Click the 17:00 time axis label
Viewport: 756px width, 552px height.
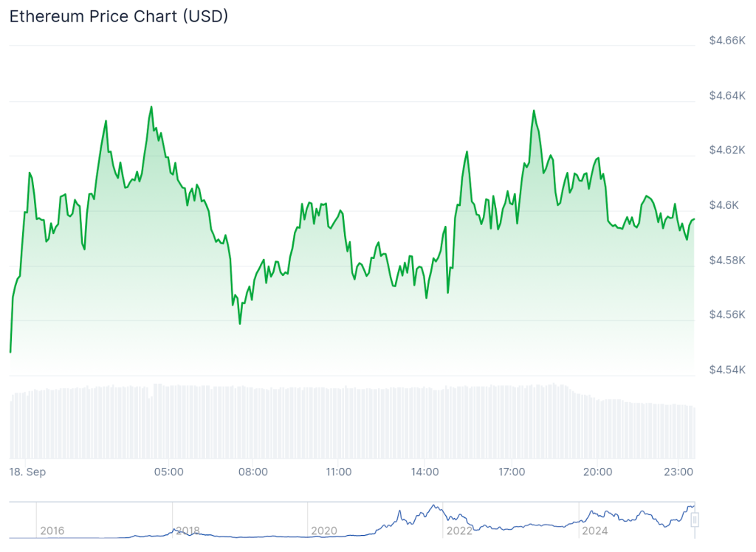511,472
